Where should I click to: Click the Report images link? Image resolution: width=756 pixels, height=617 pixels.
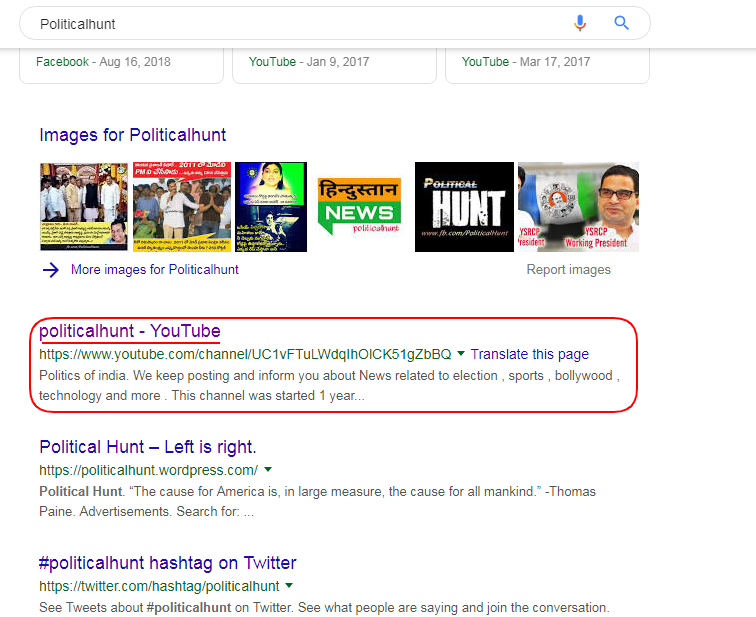click(568, 269)
